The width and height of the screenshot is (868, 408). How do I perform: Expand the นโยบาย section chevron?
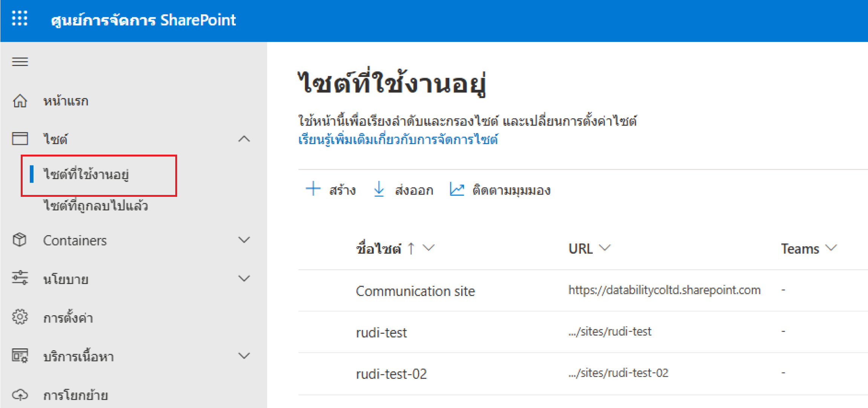244,278
